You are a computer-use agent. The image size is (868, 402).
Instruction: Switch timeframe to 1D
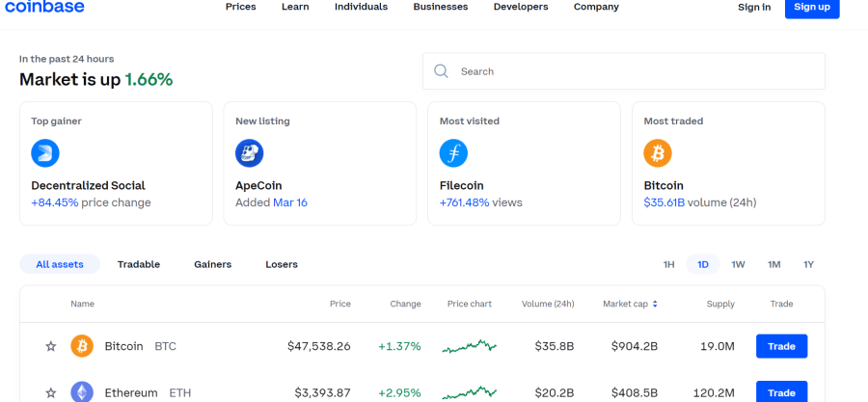(x=703, y=264)
